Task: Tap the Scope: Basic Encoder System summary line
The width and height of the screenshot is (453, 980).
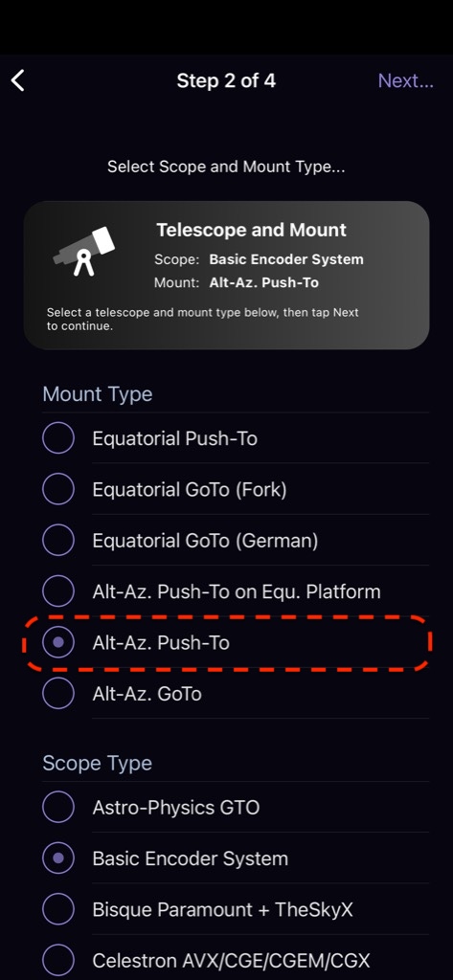Action: (259, 259)
